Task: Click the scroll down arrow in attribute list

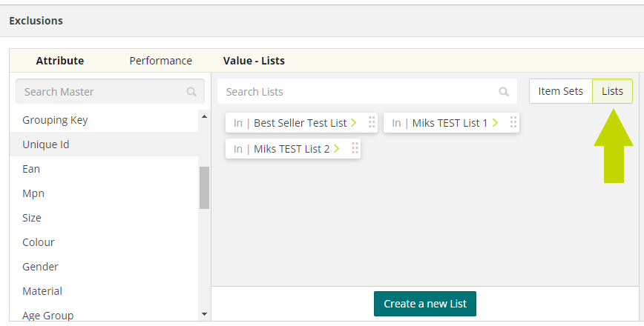Action: click(x=204, y=314)
